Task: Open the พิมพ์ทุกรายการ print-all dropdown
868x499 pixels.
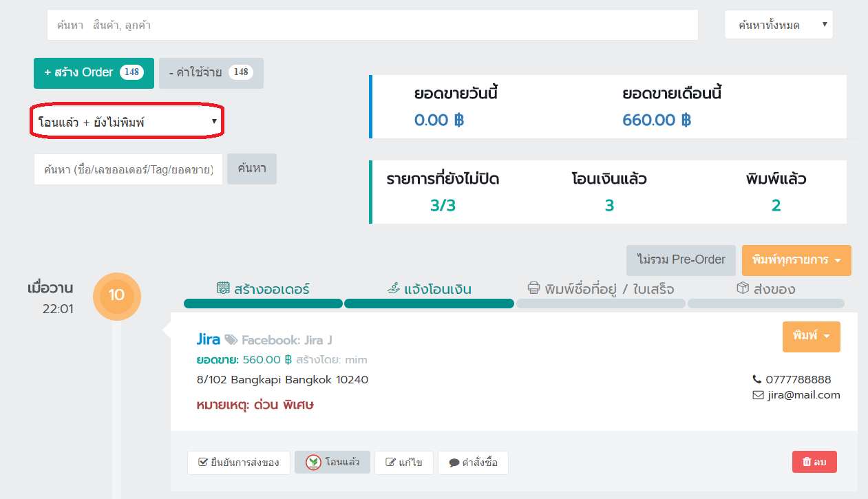Action: [796, 261]
